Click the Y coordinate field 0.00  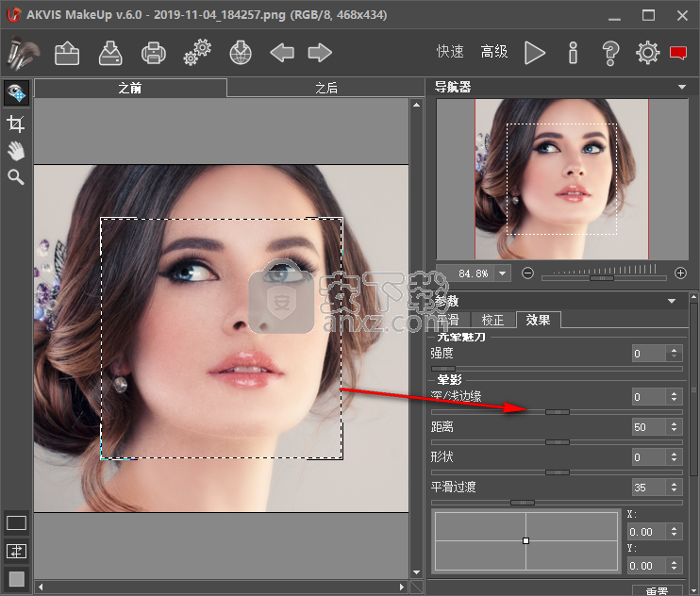click(x=646, y=566)
